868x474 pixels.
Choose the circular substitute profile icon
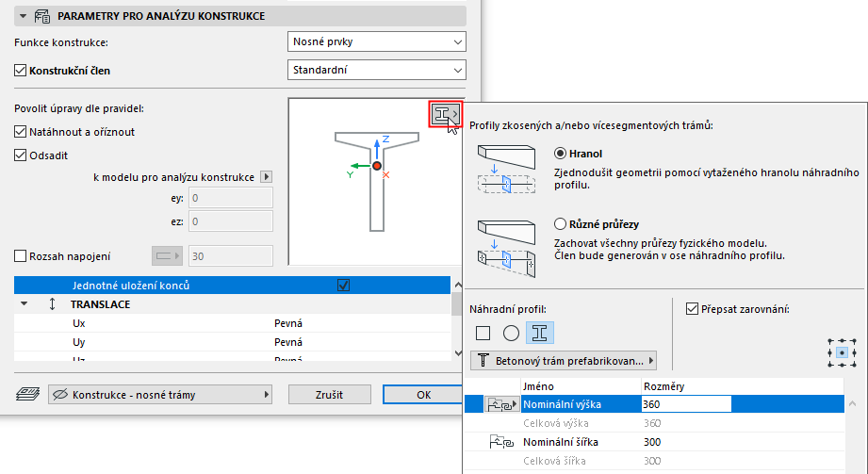tap(511, 333)
